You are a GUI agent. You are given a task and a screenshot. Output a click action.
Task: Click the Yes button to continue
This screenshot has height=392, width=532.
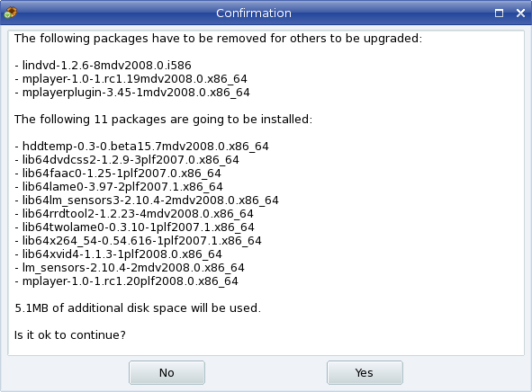365,373
